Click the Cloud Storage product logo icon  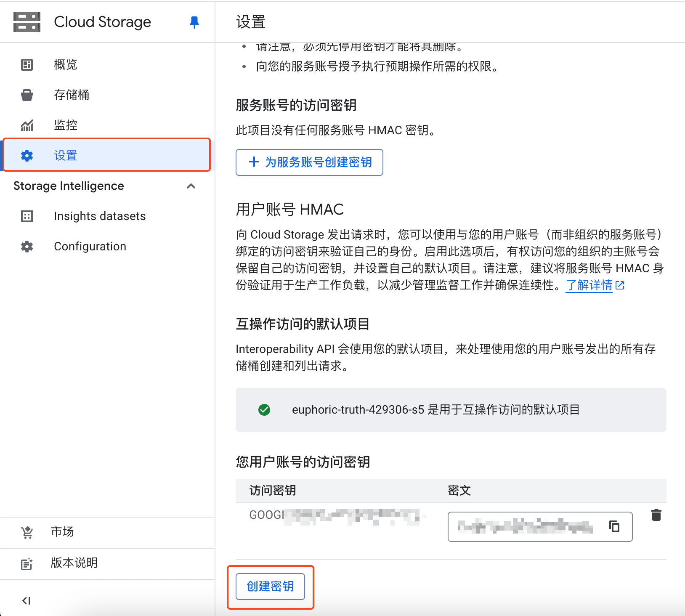point(27,22)
